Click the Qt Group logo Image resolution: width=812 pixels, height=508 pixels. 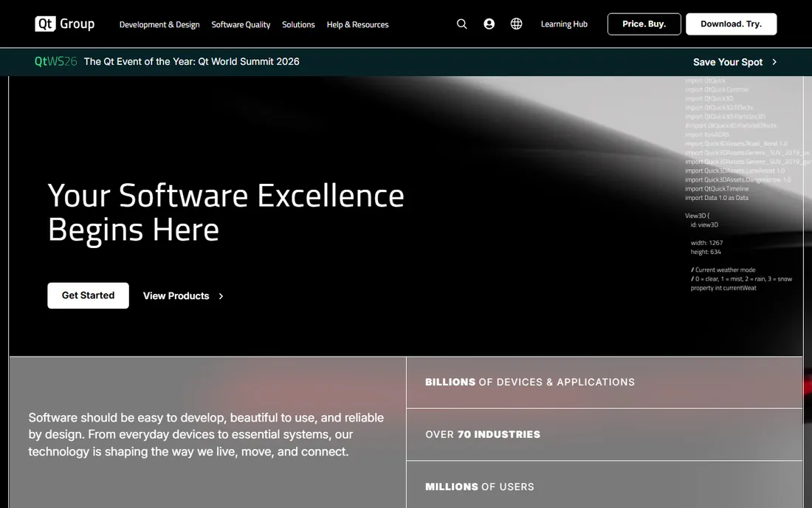(x=65, y=24)
